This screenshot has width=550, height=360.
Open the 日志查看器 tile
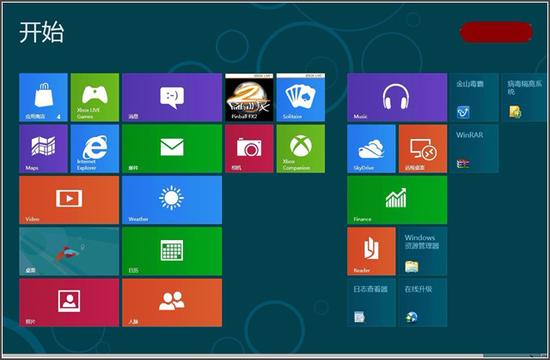tap(371, 303)
